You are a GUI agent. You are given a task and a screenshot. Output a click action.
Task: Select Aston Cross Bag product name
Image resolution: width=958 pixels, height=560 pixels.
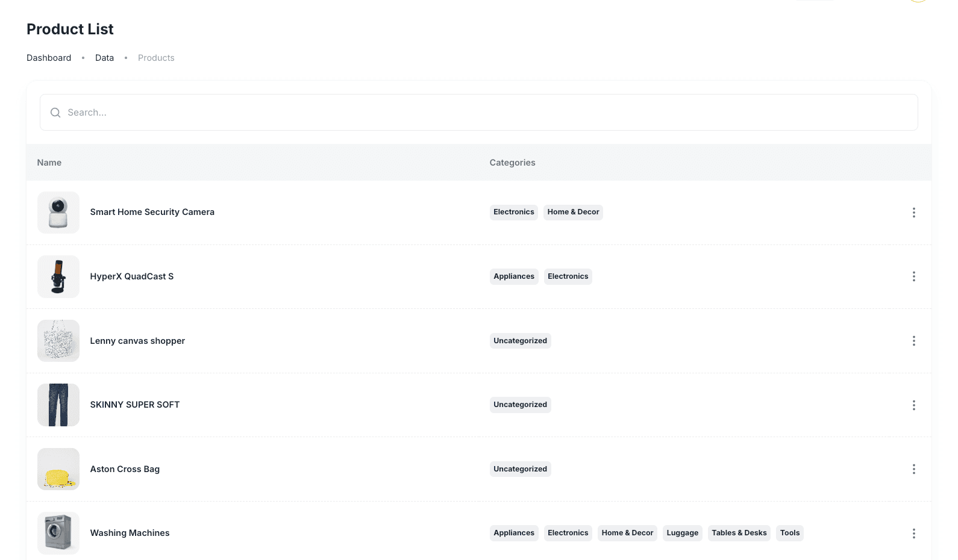(125, 469)
